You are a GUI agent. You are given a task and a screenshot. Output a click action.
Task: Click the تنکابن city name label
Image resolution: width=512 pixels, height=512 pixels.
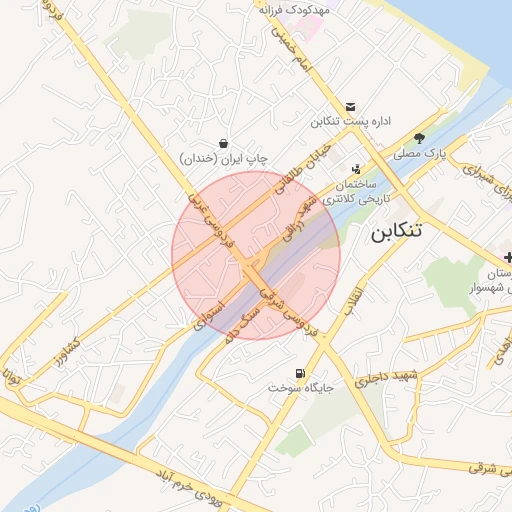396,231
